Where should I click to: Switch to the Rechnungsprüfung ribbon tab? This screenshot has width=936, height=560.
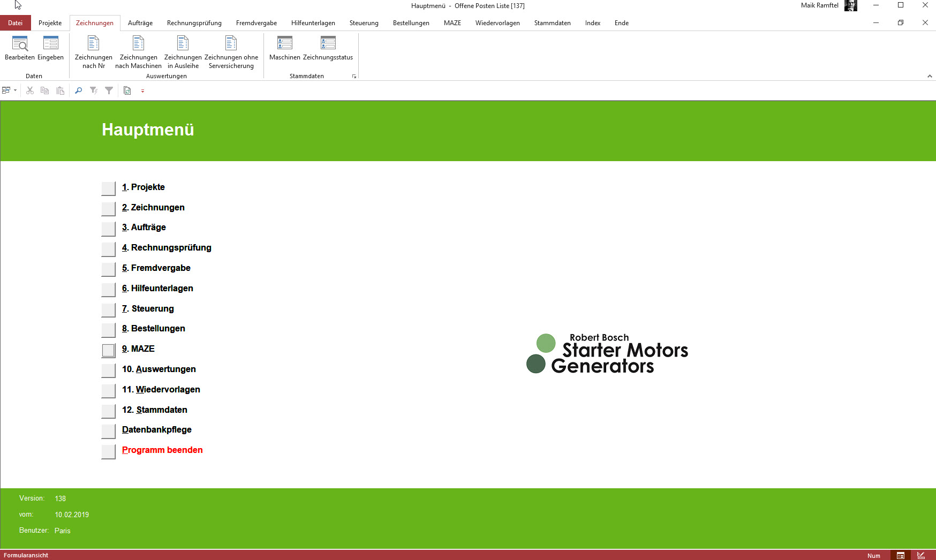tap(194, 23)
